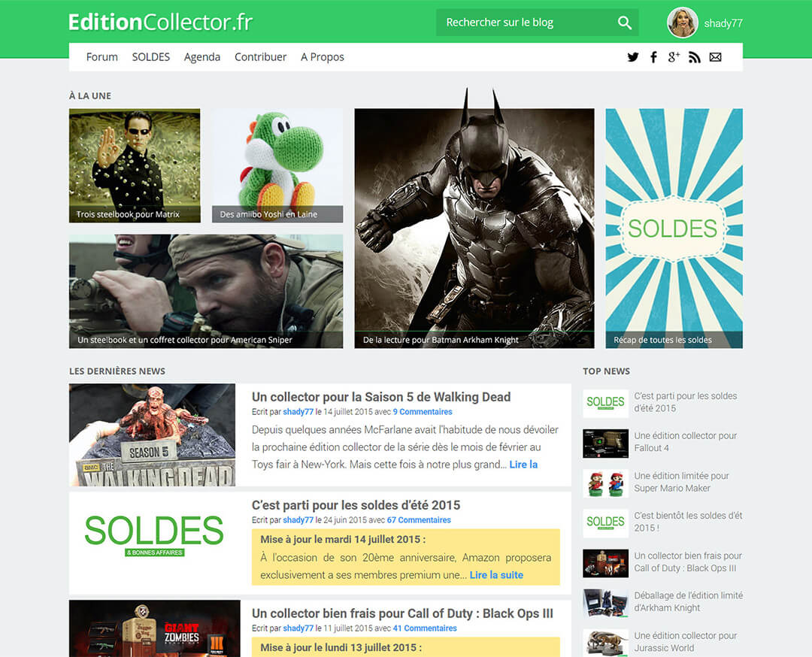Click the shady77 user avatar
The height and width of the screenshot is (657, 812).
click(683, 23)
